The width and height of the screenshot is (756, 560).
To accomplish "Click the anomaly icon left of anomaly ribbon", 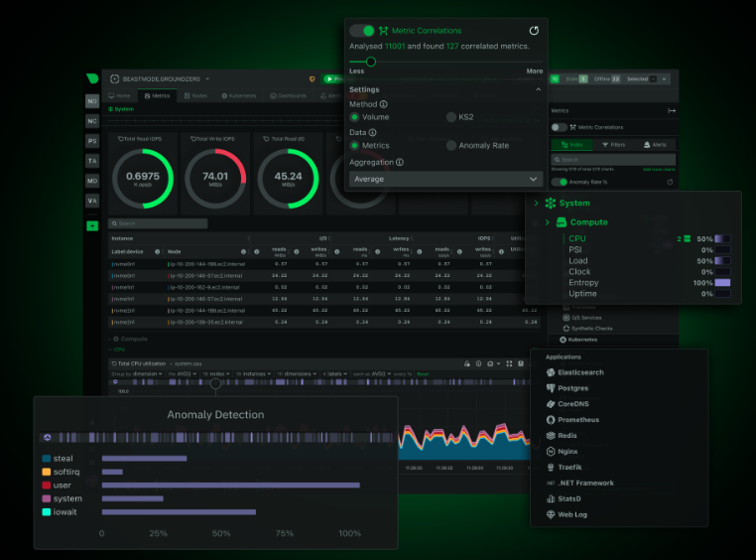I will click(x=48, y=438).
